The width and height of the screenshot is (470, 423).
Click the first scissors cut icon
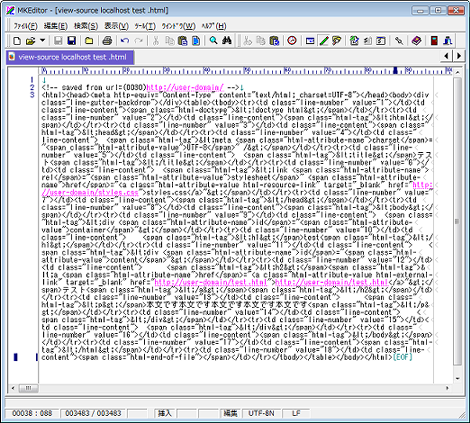pyautogui.click(x=156, y=41)
